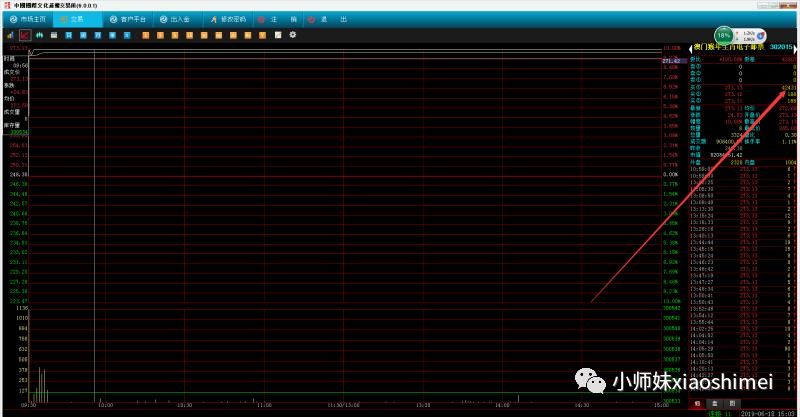Click the first orange square toolbar icon

(x=146, y=36)
